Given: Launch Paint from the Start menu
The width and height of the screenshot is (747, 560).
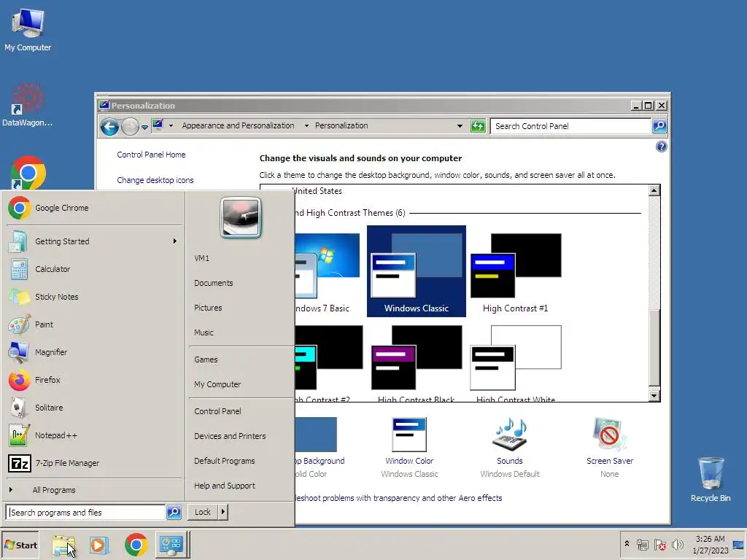Looking at the screenshot, I should coord(94,324).
